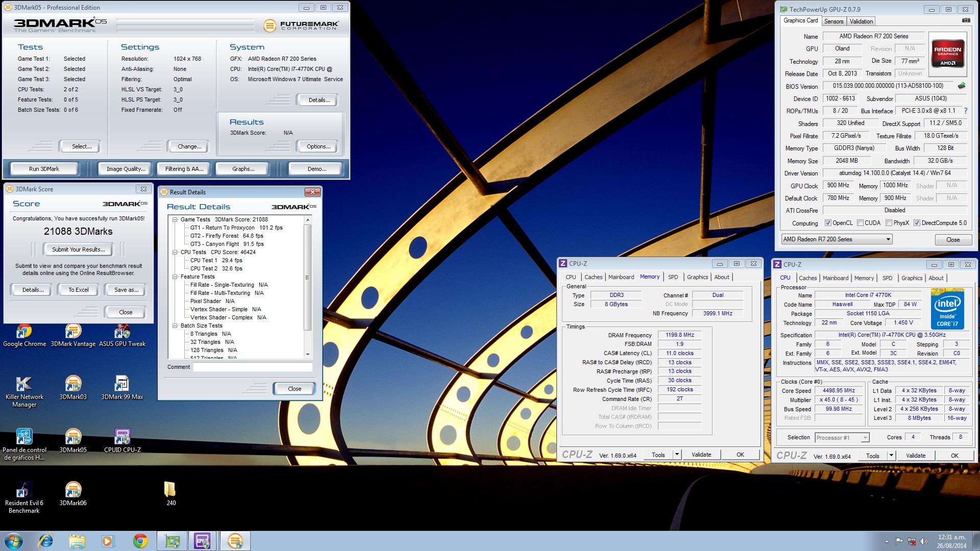980x551 pixels.
Task: Open CPUID CPU-Z desktop icon
Action: click(x=122, y=441)
